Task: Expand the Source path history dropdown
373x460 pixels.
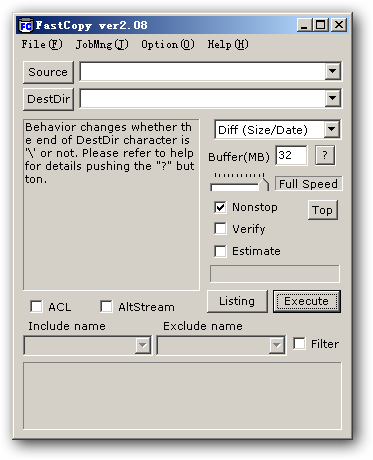Action: pyautogui.click(x=332, y=71)
